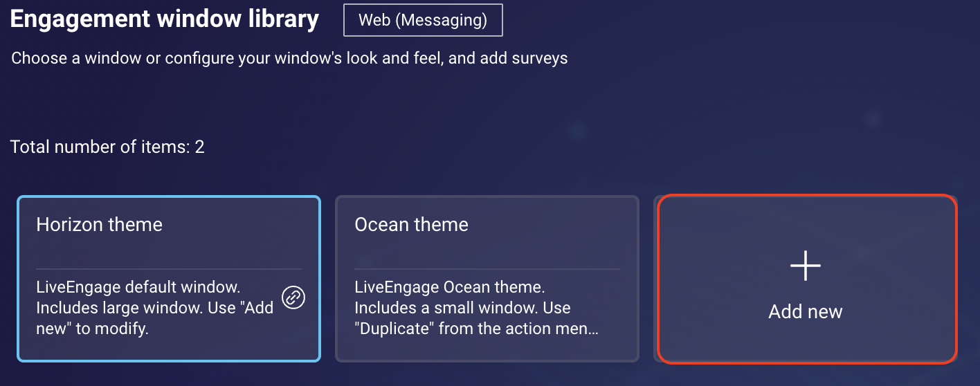Click the word "surveys" in the subtitle

click(x=540, y=58)
